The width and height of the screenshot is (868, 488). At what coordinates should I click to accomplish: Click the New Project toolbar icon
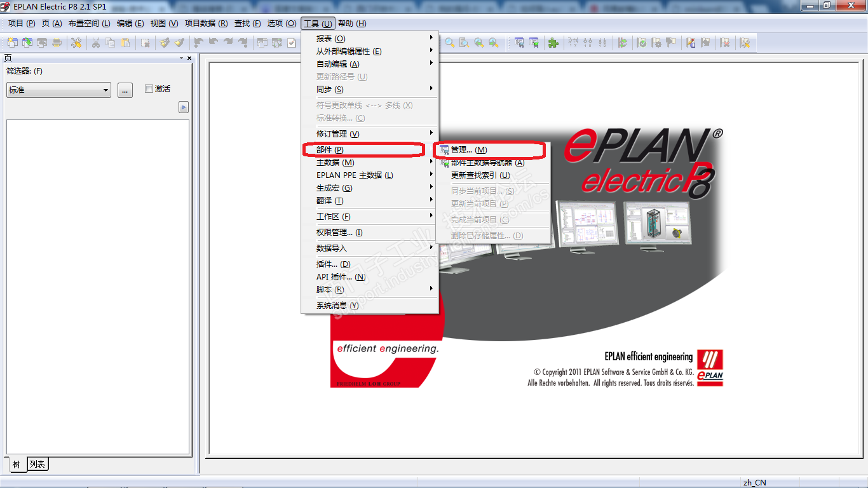pyautogui.click(x=13, y=43)
